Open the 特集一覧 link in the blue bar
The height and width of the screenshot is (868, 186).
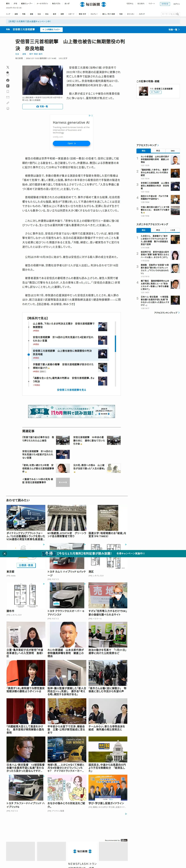click(x=174, y=30)
